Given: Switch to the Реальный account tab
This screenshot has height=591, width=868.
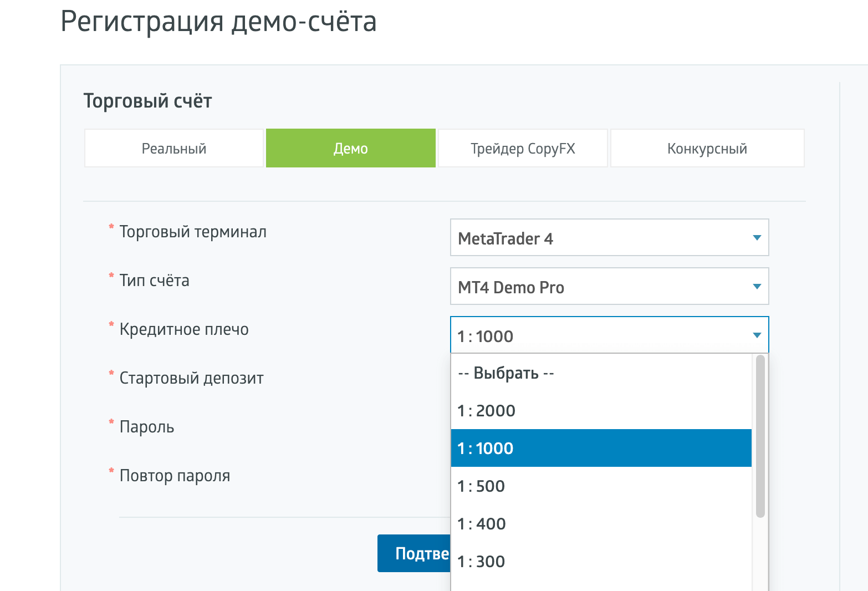Looking at the screenshot, I should tap(173, 149).
